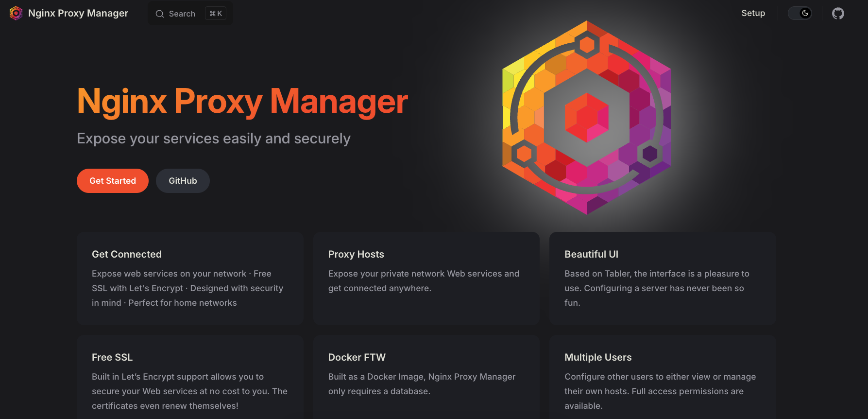Screen dimensions: 868x419
Task: Open the Setup navigation item
Action: [x=753, y=13]
